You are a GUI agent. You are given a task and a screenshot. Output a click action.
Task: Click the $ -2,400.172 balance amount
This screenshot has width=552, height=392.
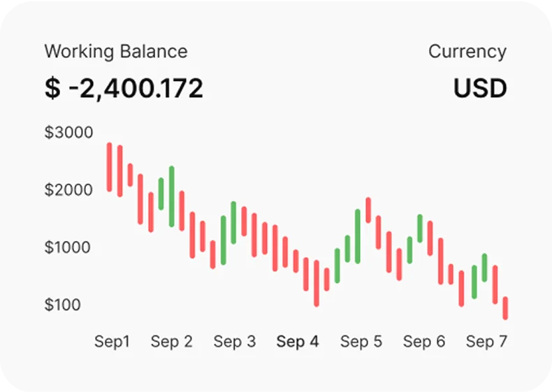[x=124, y=89]
